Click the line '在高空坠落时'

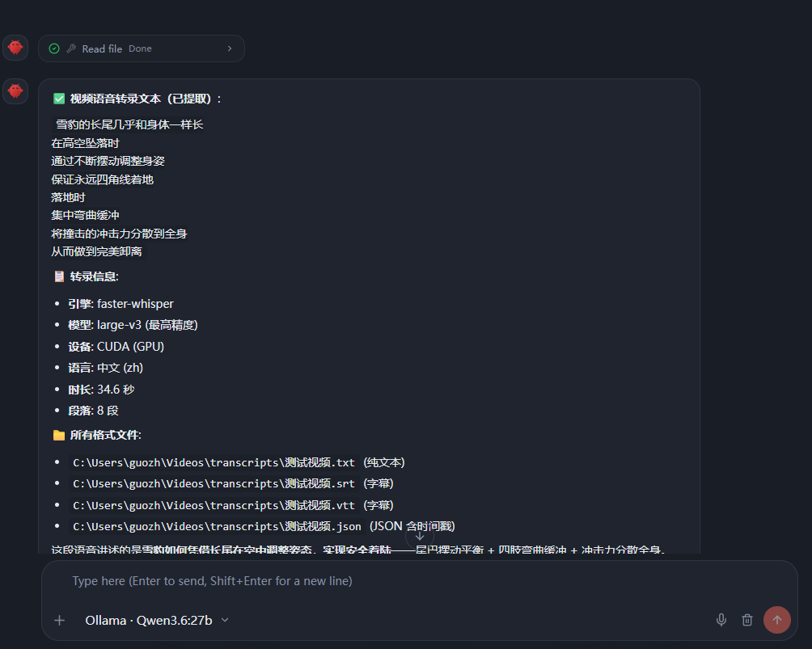tap(86, 143)
